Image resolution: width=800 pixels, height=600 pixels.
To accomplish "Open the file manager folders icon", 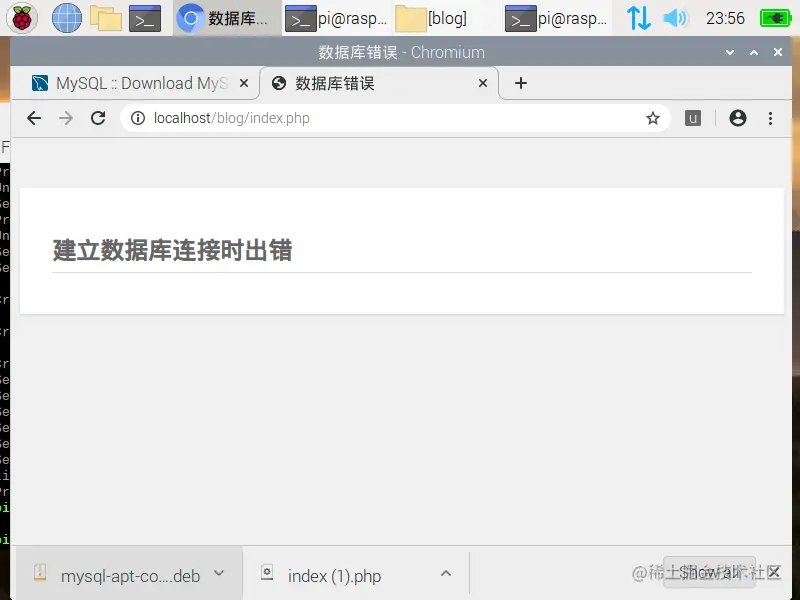I will [106, 18].
